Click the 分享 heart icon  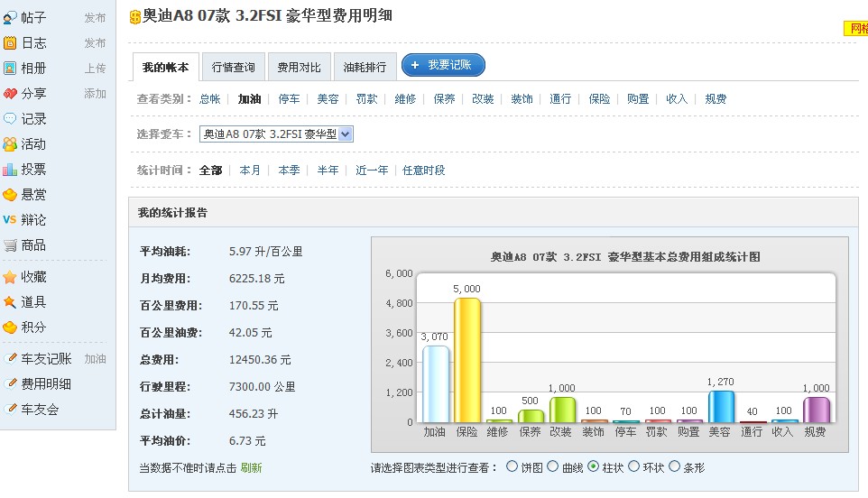click(x=10, y=94)
